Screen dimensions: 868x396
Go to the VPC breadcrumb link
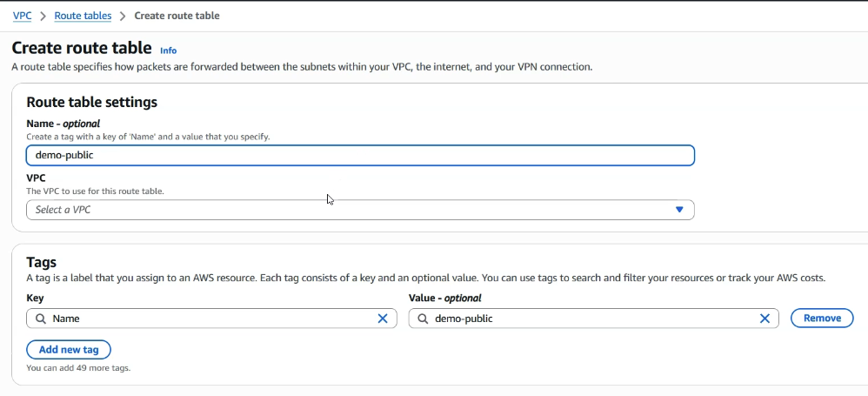tap(22, 16)
